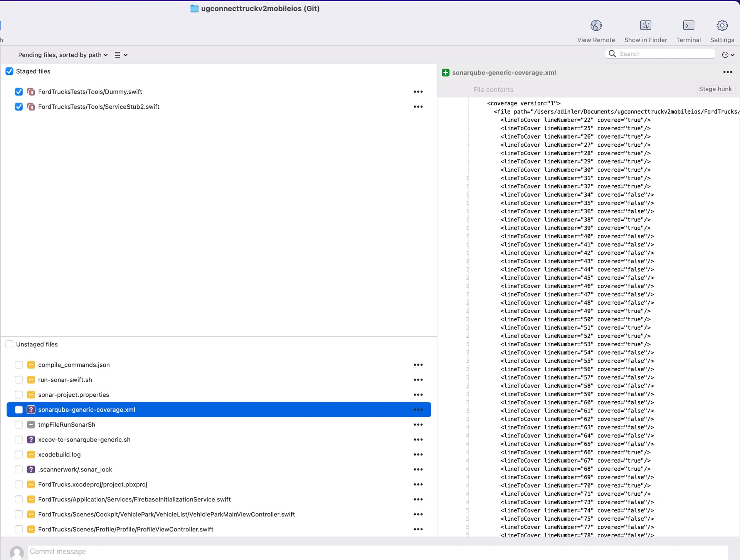Check the Unstaged files checkbox
This screenshot has width=740, height=560.
click(10, 344)
